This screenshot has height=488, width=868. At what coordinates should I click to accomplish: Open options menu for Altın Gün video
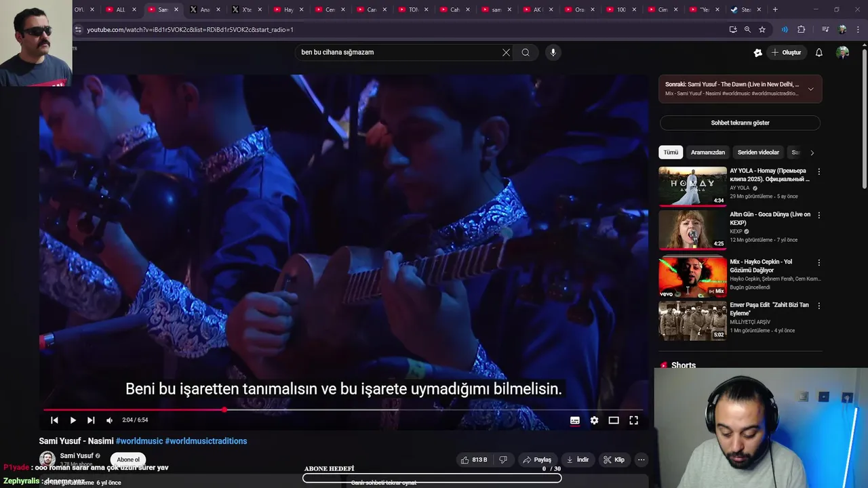click(818, 215)
